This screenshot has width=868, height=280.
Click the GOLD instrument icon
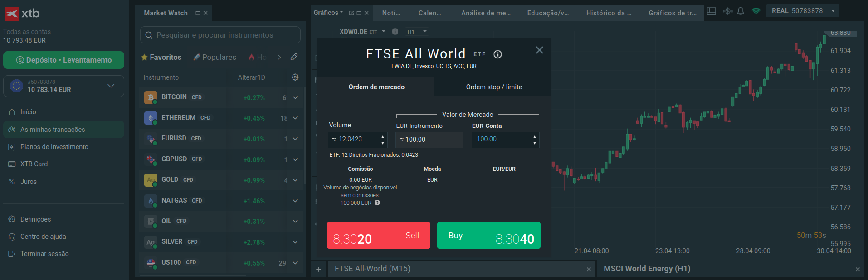[x=151, y=180]
